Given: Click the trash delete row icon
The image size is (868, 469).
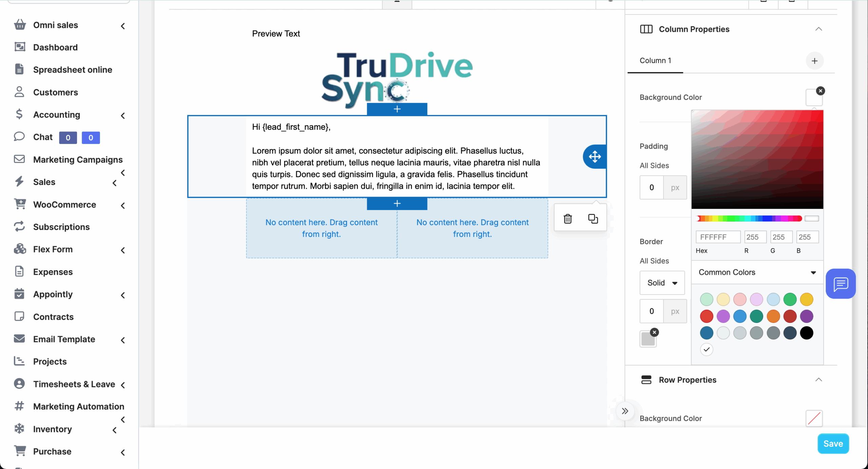Looking at the screenshot, I should click(x=568, y=219).
